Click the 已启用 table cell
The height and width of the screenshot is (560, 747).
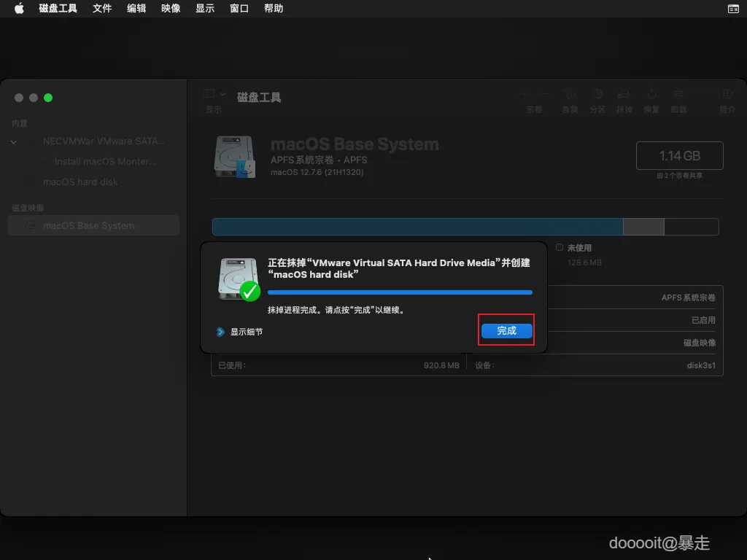point(703,320)
